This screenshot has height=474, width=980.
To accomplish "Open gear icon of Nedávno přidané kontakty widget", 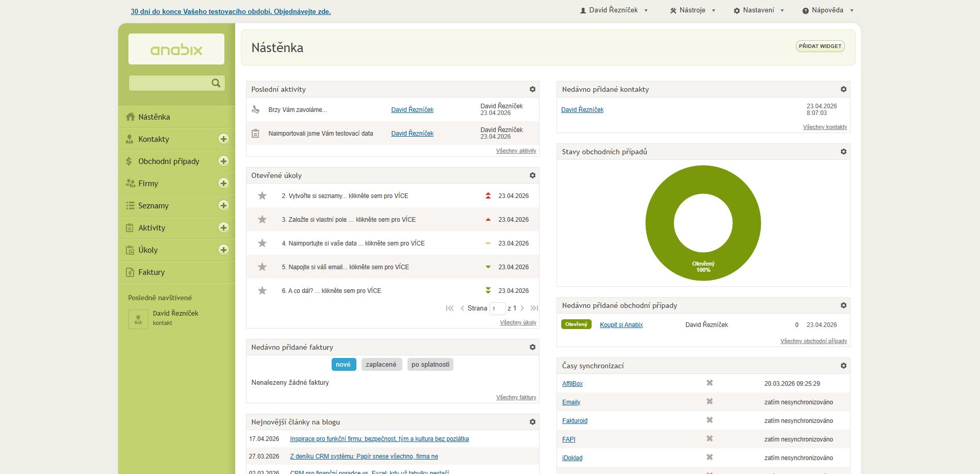I will (843, 89).
